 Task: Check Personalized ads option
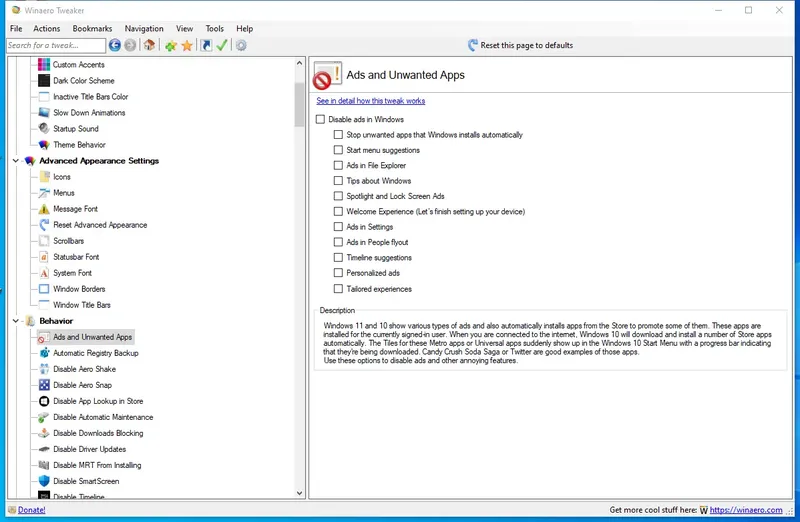[338, 272]
